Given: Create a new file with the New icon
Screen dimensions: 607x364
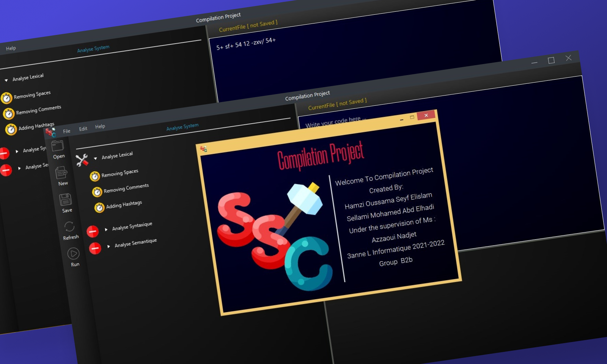Looking at the screenshot, I should [62, 173].
